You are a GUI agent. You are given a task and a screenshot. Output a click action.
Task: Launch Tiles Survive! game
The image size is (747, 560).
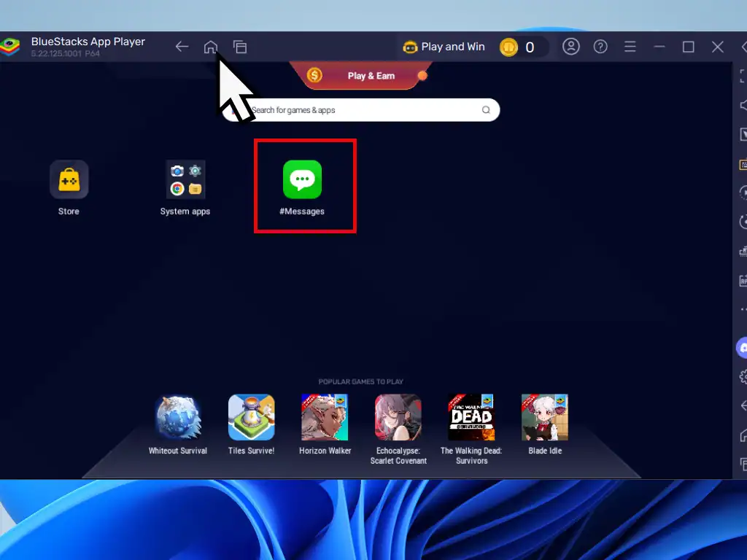tap(252, 418)
